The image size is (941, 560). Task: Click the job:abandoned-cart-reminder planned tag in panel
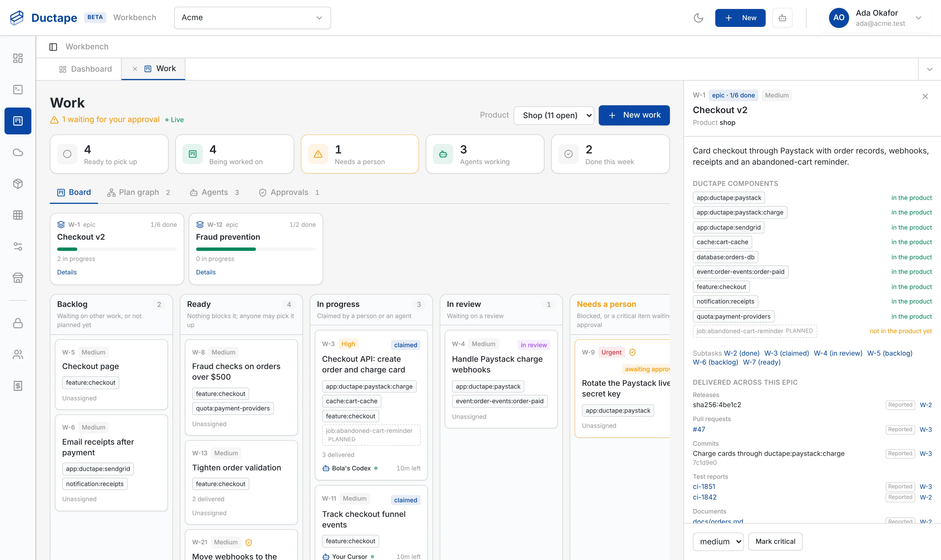point(755,331)
